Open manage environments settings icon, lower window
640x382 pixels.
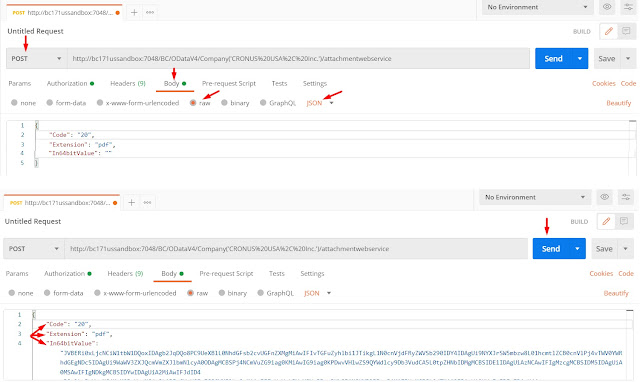[626, 197]
